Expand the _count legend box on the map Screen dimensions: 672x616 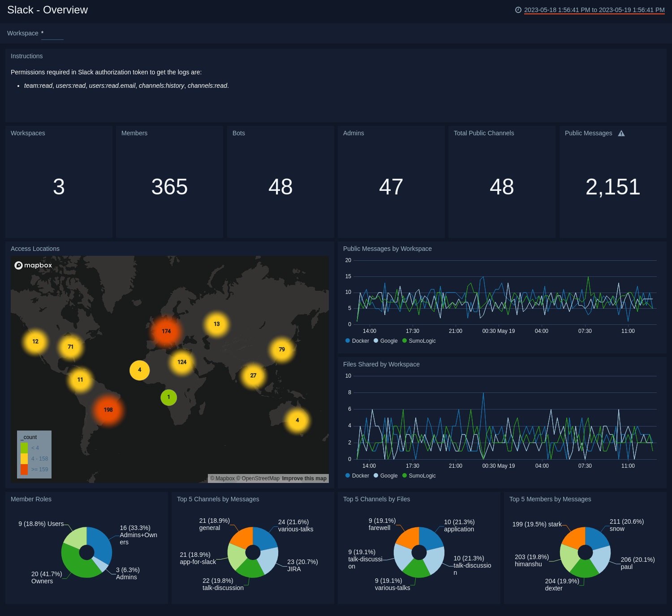point(29,437)
